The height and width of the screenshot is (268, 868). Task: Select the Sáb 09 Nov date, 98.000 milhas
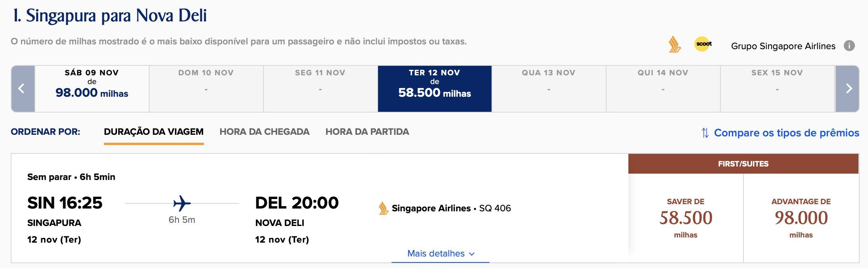(x=92, y=89)
